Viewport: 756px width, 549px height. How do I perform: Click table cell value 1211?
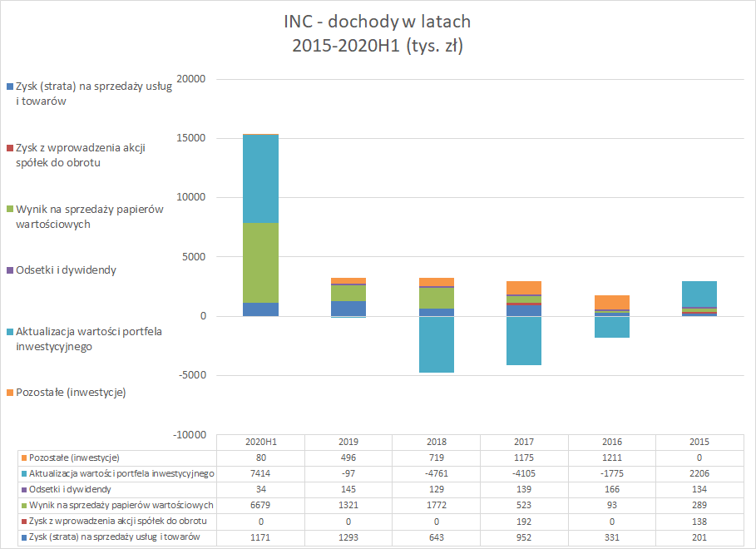[x=612, y=457]
